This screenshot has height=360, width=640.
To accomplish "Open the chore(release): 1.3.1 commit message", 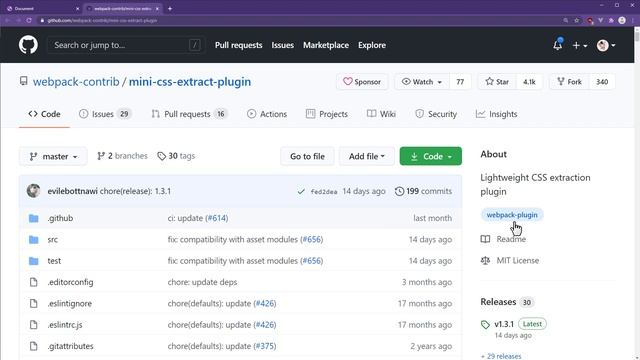I will click(x=135, y=191).
